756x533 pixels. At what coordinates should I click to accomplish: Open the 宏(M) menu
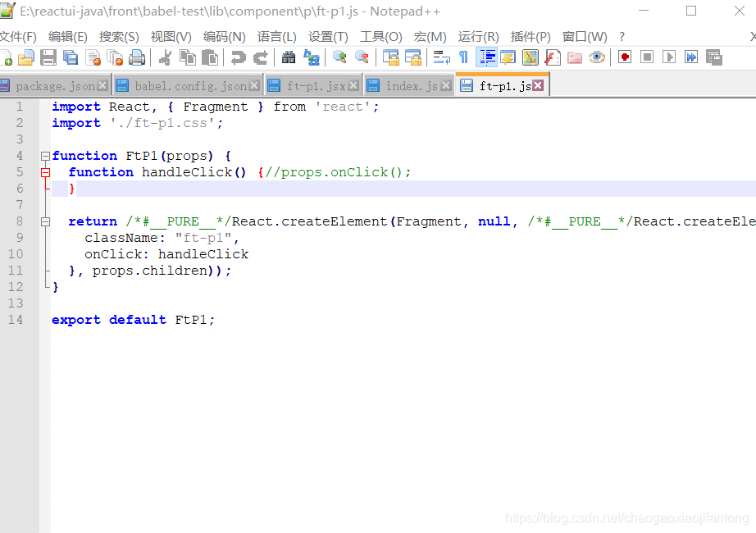tap(430, 37)
